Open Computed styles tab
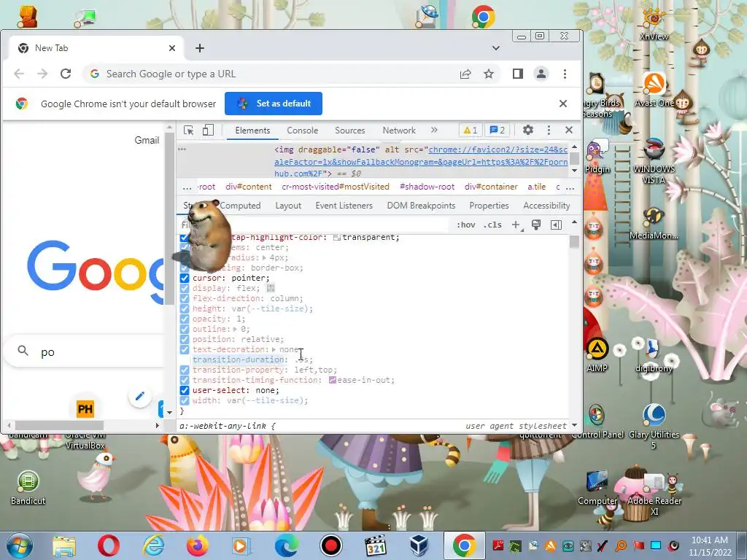Screen dimensions: 747x560 click(241, 206)
